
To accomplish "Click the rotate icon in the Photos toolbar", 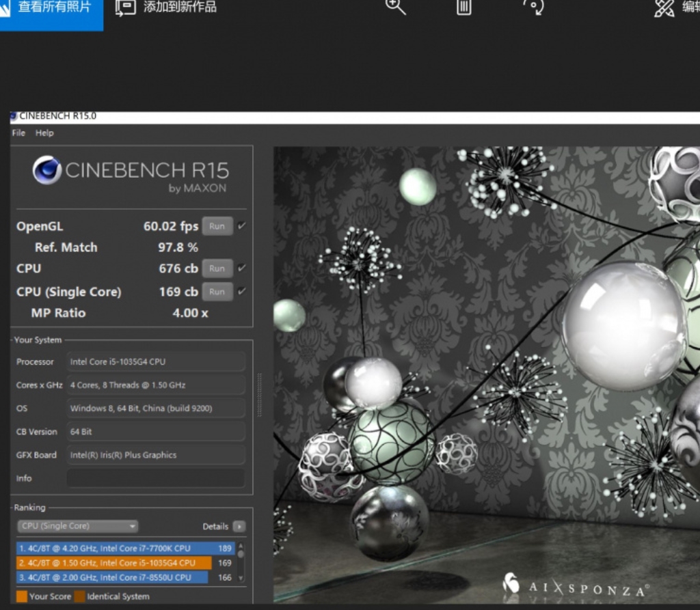I will tap(534, 7).
